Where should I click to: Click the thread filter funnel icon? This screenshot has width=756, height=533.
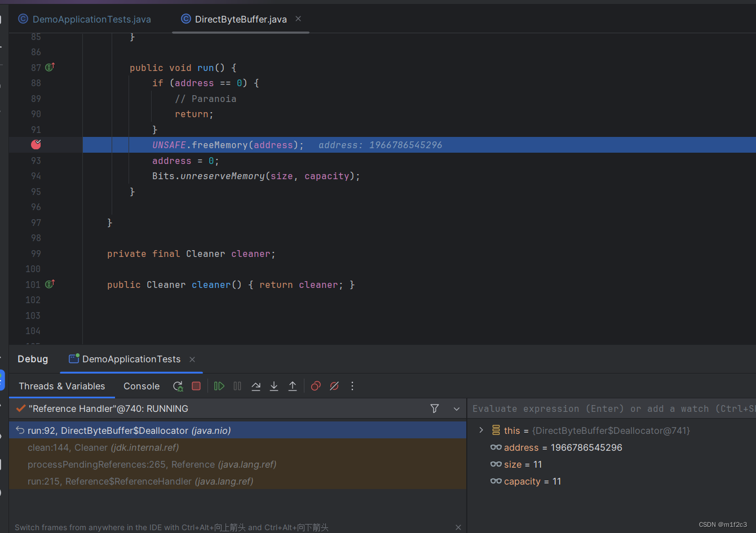435,408
